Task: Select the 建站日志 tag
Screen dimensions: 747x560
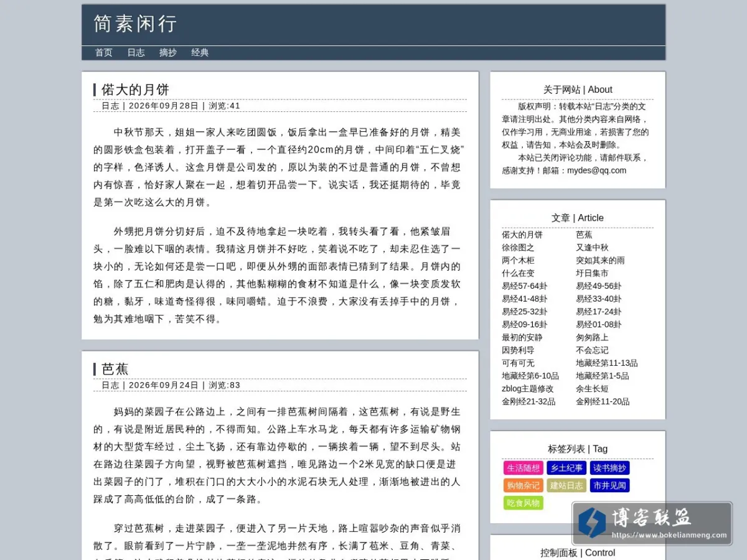Action: click(x=566, y=485)
